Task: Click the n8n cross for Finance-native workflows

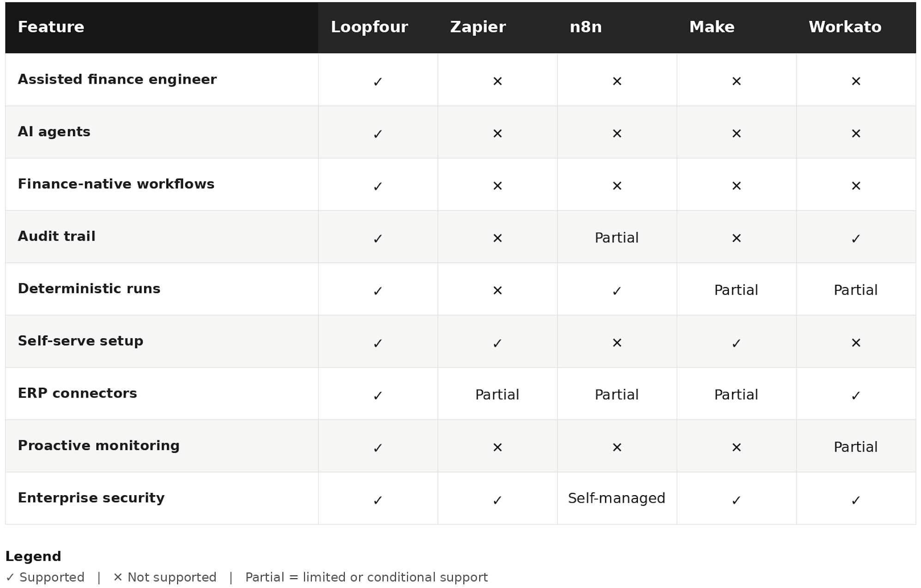Action: [617, 186]
